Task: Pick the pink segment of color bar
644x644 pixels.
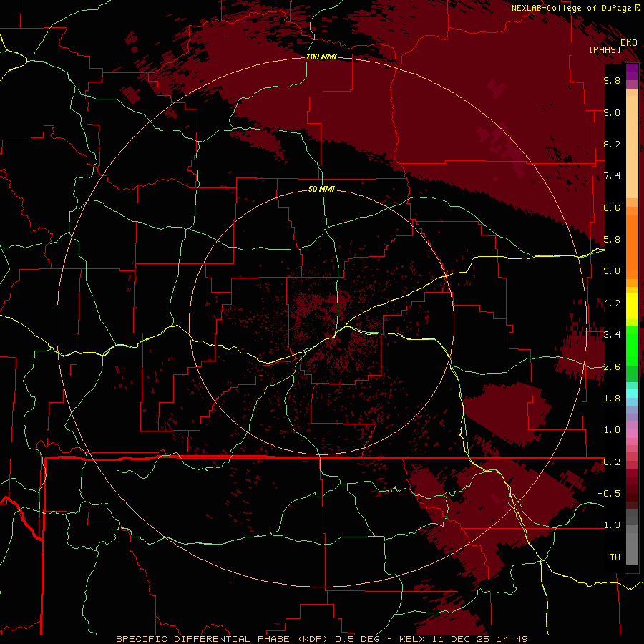Action: (632, 434)
